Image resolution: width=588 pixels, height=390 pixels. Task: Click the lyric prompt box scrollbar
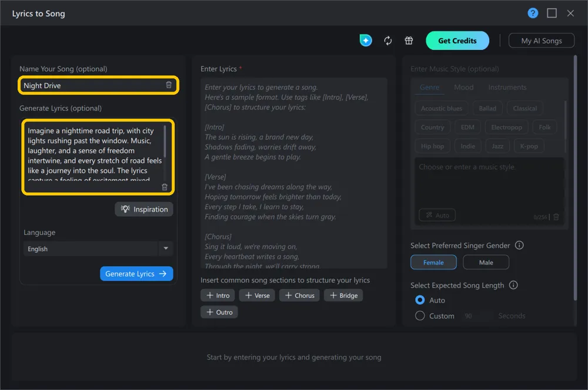point(165,141)
